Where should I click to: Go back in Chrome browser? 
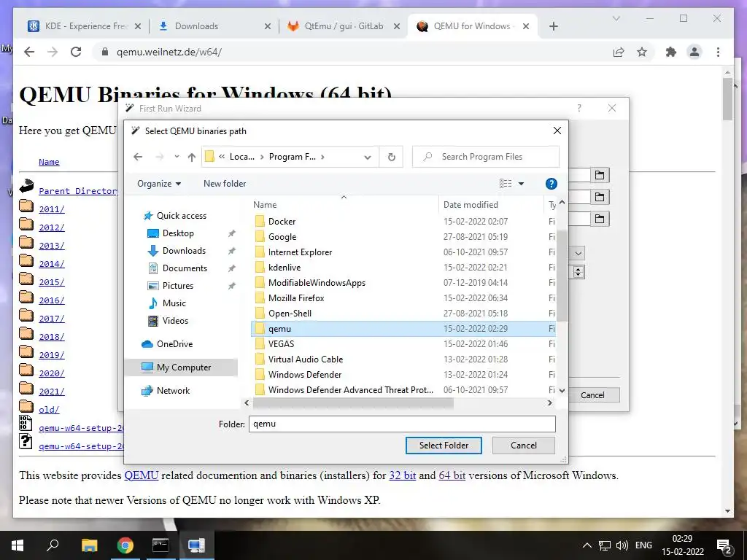29,52
